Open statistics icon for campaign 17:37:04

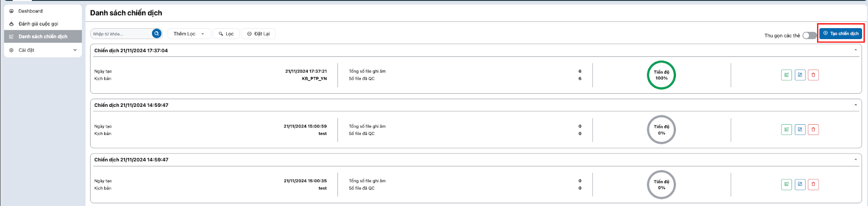pyautogui.click(x=787, y=75)
